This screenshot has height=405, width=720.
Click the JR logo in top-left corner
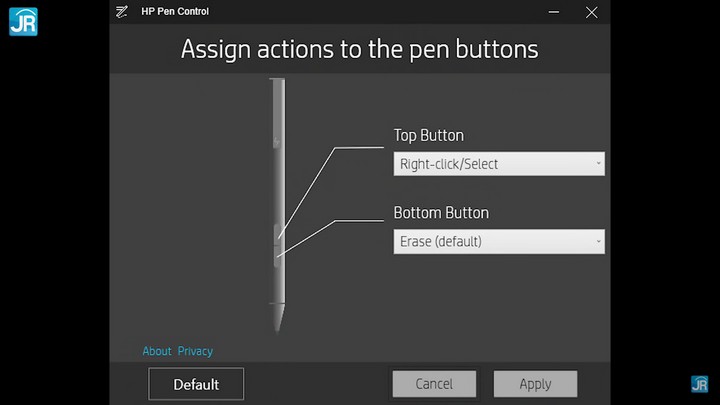tap(22, 21)
